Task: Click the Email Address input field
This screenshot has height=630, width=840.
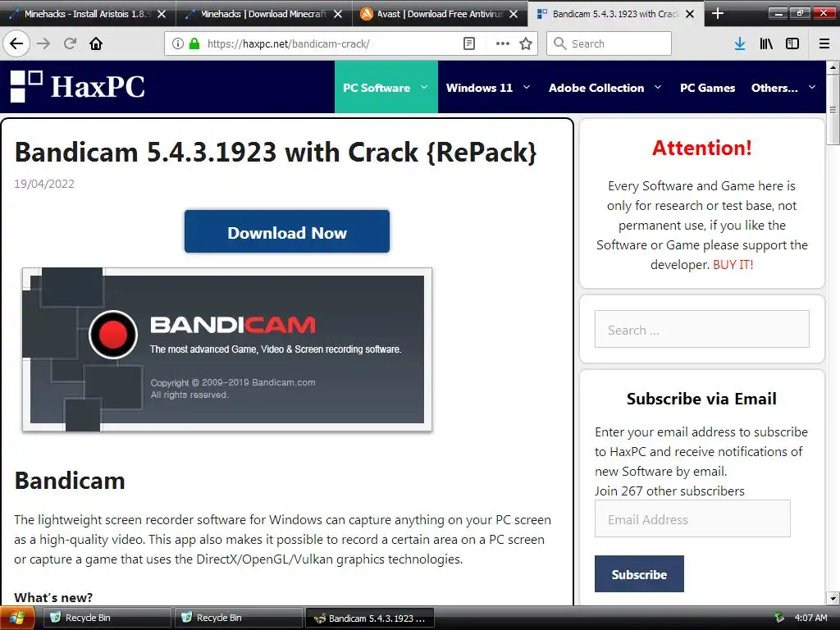Action: (x=692, y=518)
